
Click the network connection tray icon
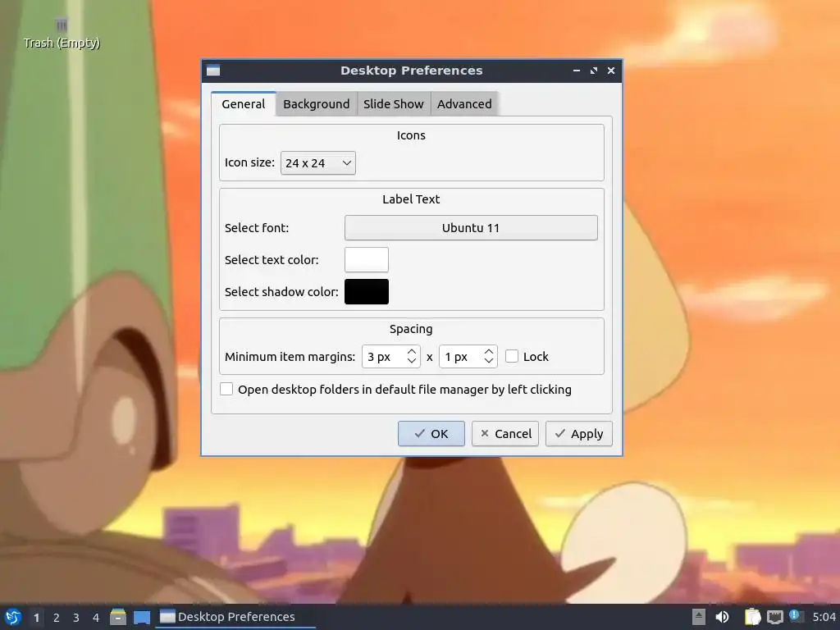(x=774, y=617)
